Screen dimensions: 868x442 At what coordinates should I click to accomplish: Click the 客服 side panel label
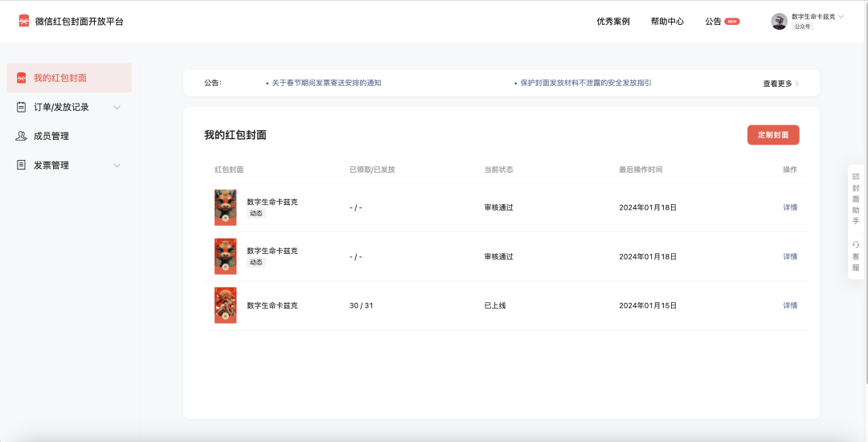[856, 262]
